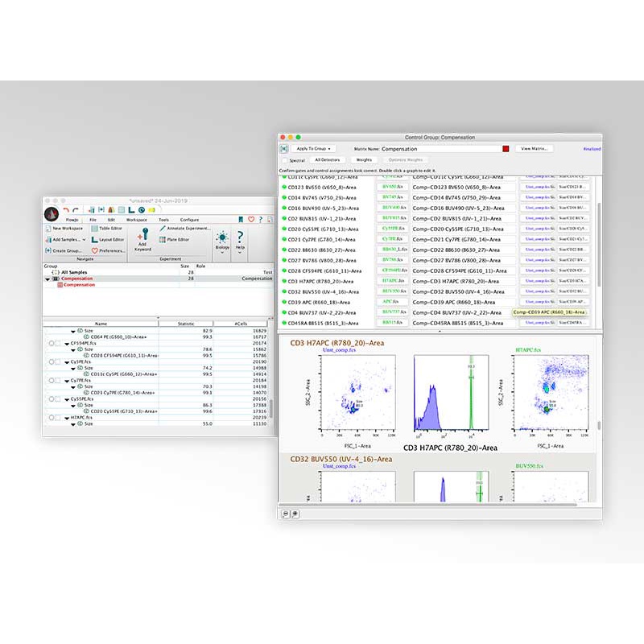Collapse the H7APC.fcs sample tree
The height and width of the screenshot is (644, 644).
[67, 418]
